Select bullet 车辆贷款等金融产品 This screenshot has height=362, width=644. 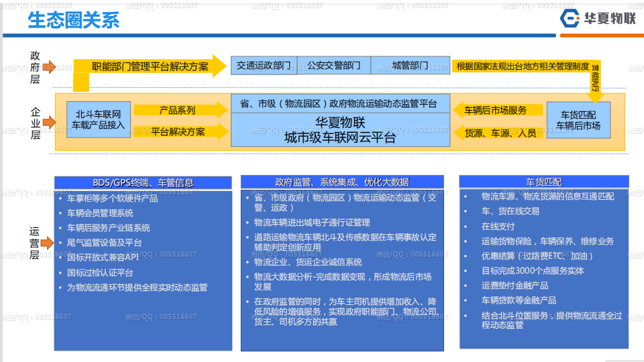coord(519,300)
